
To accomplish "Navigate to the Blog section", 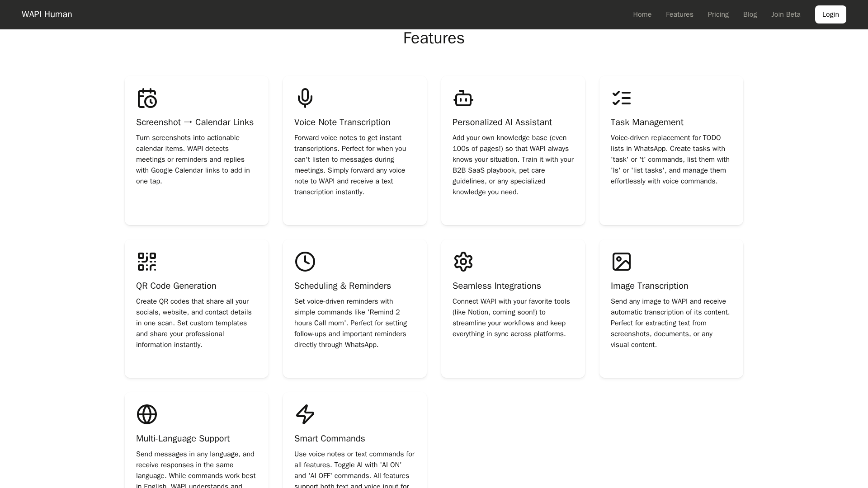I will click(750, 14).
